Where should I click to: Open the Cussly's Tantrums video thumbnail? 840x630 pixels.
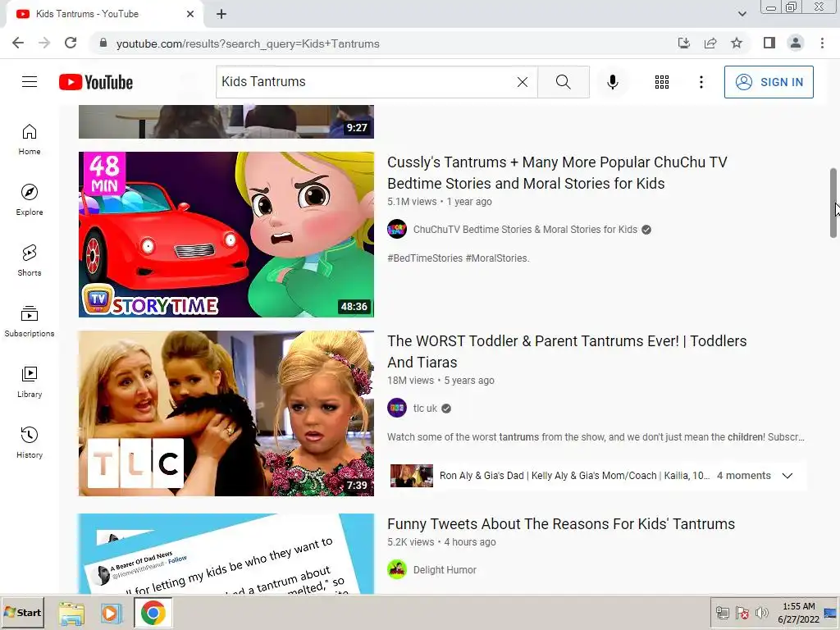(226, 234)
